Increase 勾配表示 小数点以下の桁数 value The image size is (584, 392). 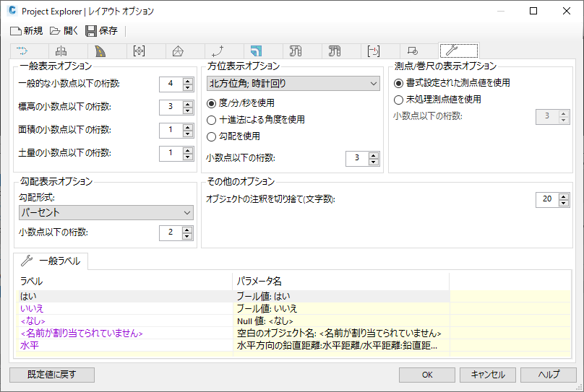(187, 230)
